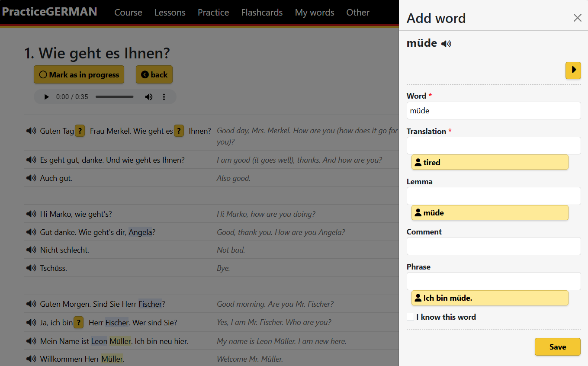588x366 pixels.
Task: Play pronunciation of müde in panel header
Action: click(446, 44)
